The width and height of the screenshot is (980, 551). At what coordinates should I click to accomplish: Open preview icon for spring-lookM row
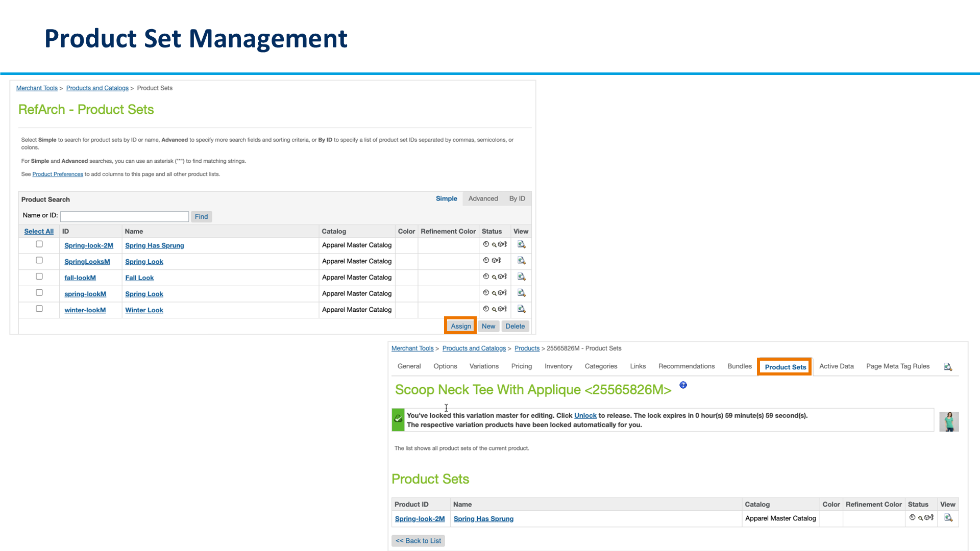tap(521, 293)
